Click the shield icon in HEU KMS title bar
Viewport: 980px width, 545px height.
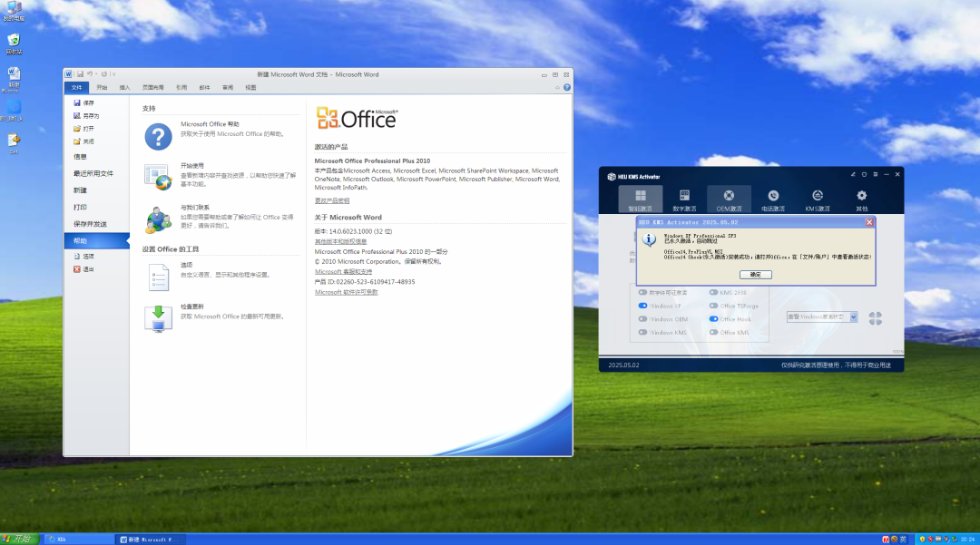(865, 175)
